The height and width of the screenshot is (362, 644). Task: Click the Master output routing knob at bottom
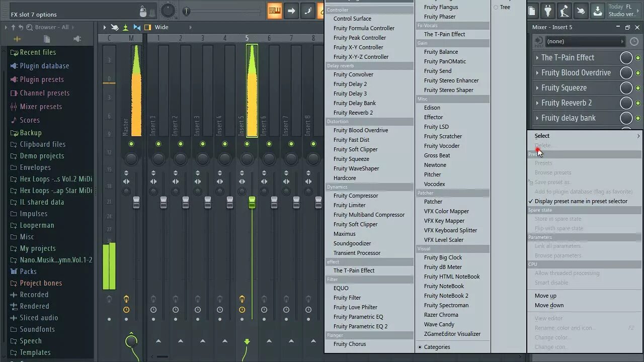131,342
